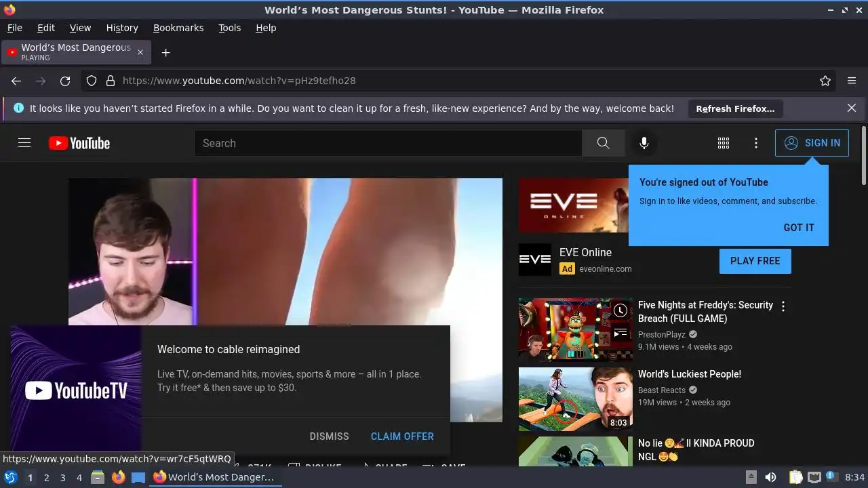Click into the YouTube Search field
This screenshot has height=488, width=868.
388,143
